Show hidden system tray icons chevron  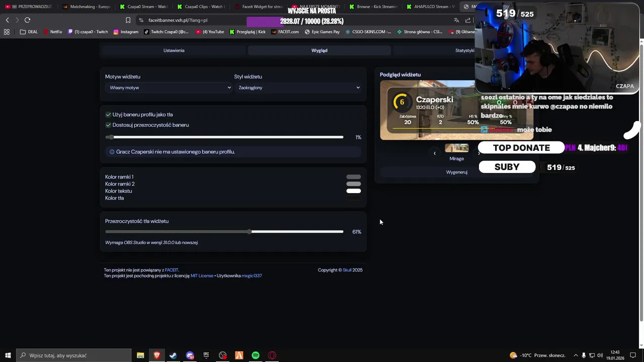coord(576,355)
